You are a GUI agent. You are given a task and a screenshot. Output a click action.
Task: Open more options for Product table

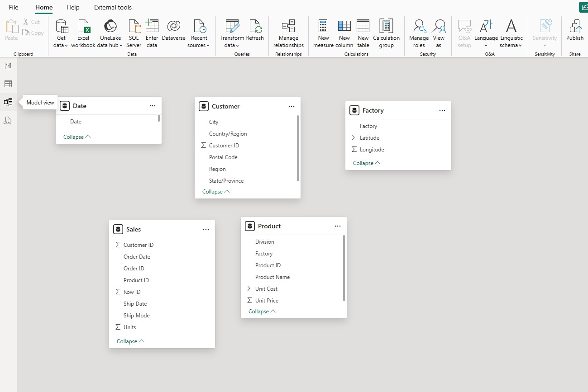338,226
